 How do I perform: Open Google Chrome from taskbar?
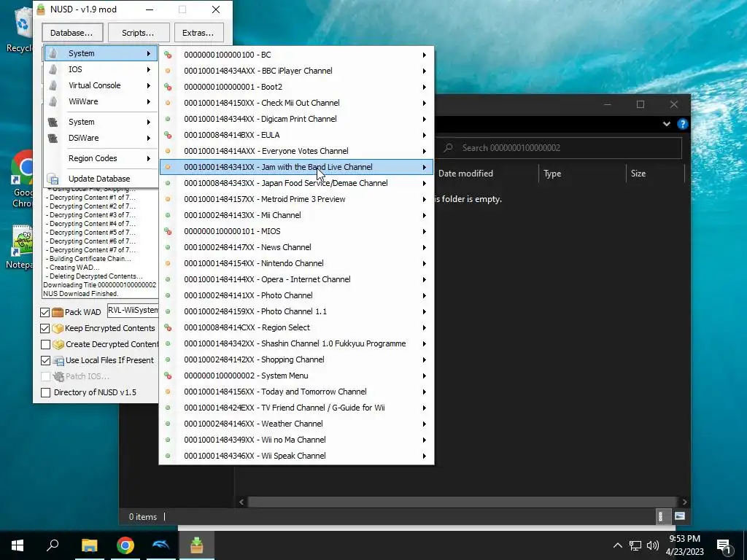click(x=125, y=545)
